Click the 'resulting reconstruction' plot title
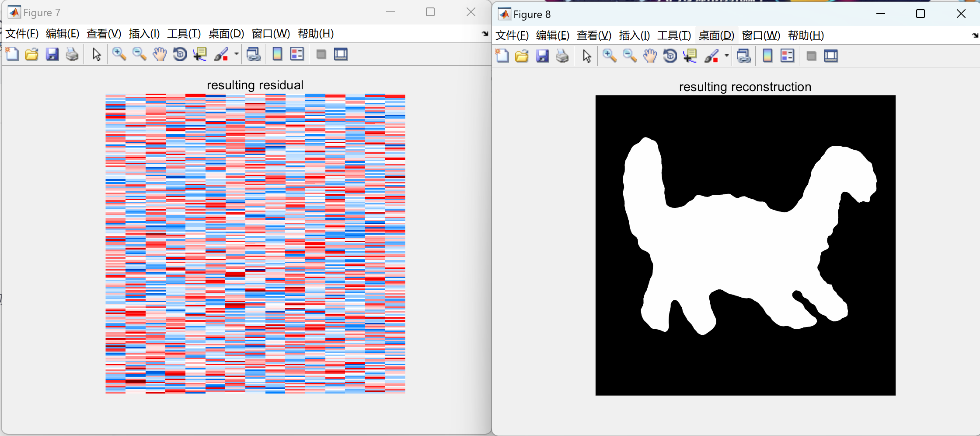The height and width of the screenshot is (436, 980). point(745,87)
